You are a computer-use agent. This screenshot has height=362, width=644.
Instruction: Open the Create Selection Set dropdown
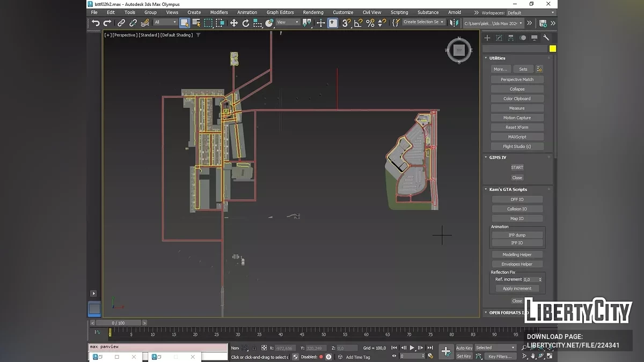tap(424, 22)
